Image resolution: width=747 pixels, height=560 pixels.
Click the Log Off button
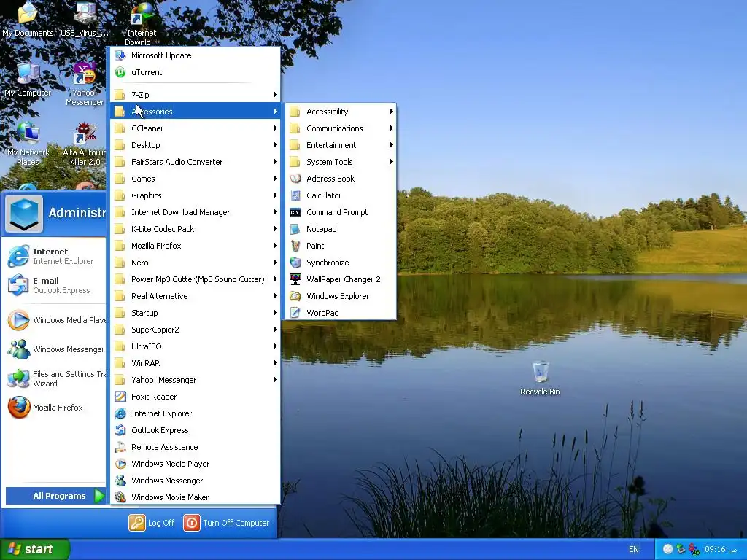pyautogui.click(x=152, y=522)
